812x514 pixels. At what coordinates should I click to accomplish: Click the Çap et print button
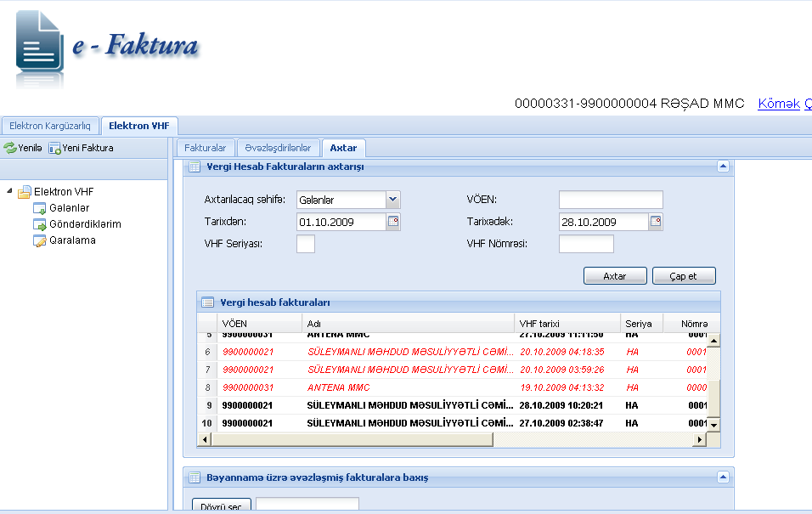[x=684, y=276]
